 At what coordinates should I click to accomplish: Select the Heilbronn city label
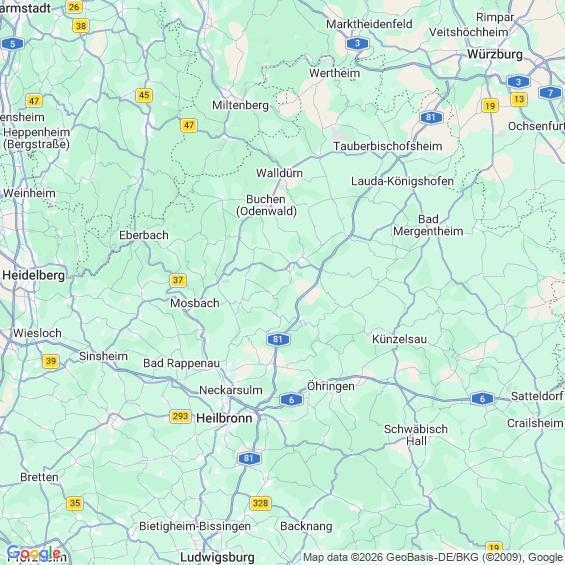224,418
